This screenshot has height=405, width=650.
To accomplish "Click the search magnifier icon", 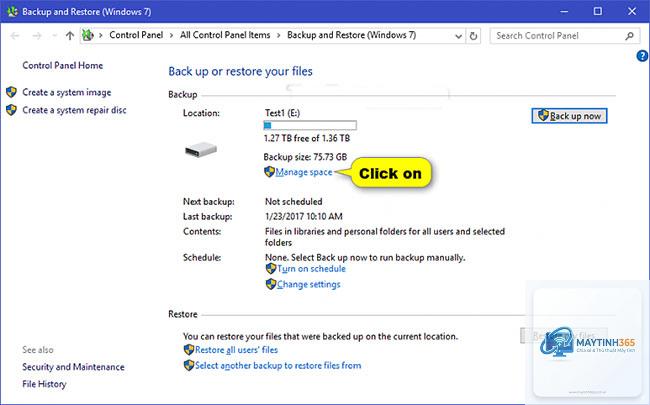I will [x=629, y=36].
